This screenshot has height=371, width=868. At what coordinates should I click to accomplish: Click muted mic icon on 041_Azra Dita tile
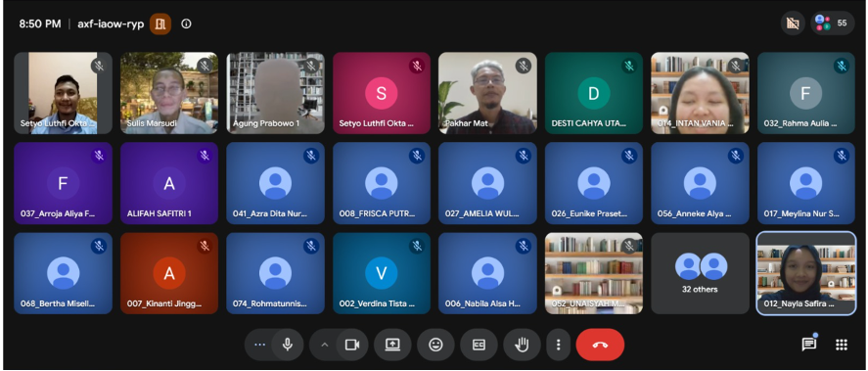coord(311,156)
